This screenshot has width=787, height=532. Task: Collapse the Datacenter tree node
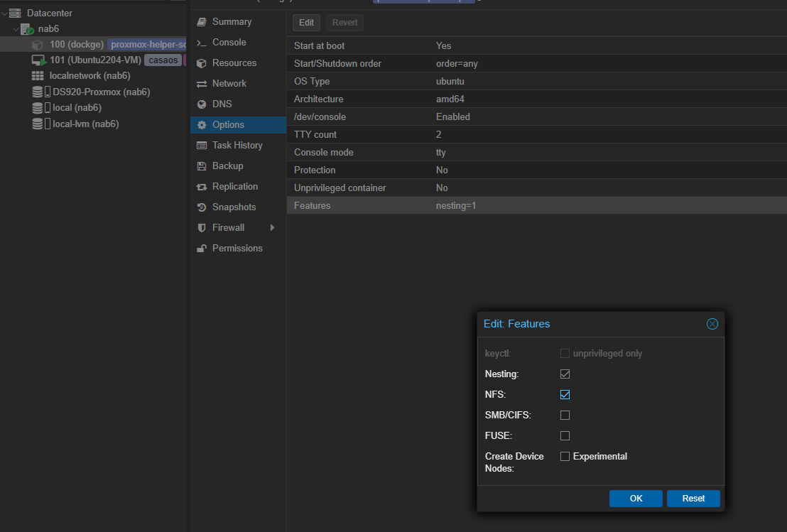5,13
